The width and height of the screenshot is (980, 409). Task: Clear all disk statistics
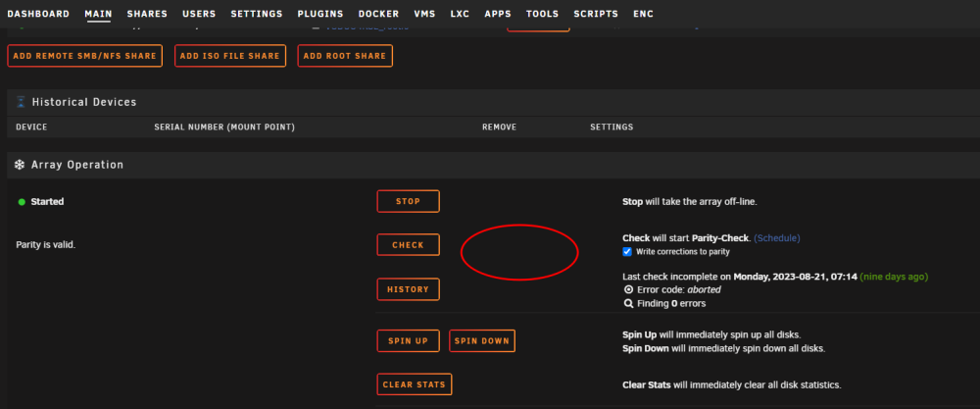point(415,383)
